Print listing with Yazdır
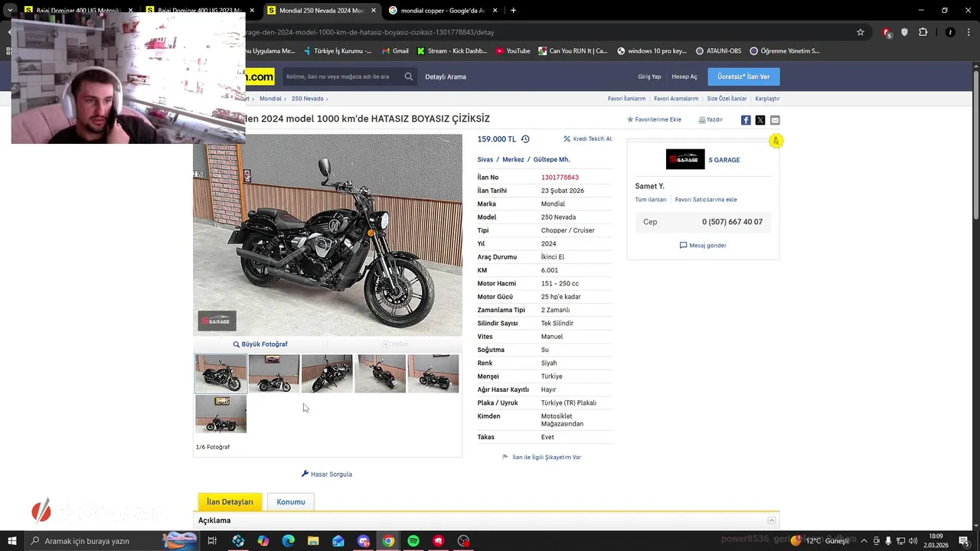The height and width of the screenshot is (551, 980). (710, 120)
